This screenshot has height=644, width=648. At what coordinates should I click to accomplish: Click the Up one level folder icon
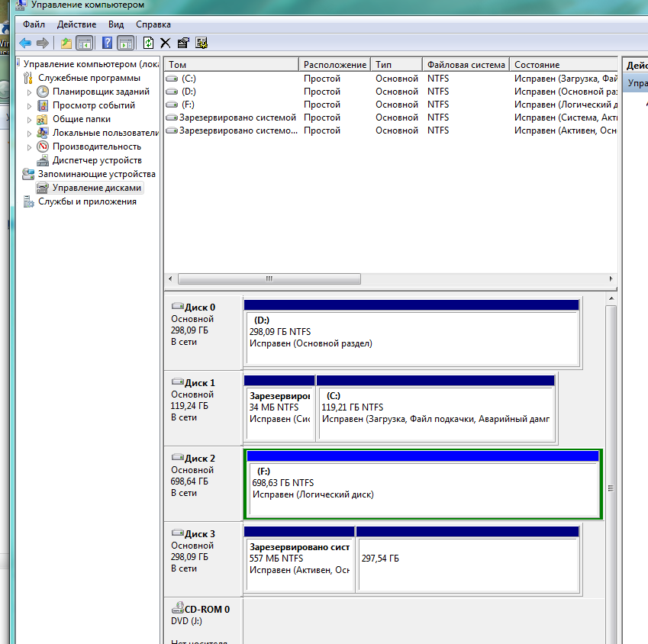[66, 43]
